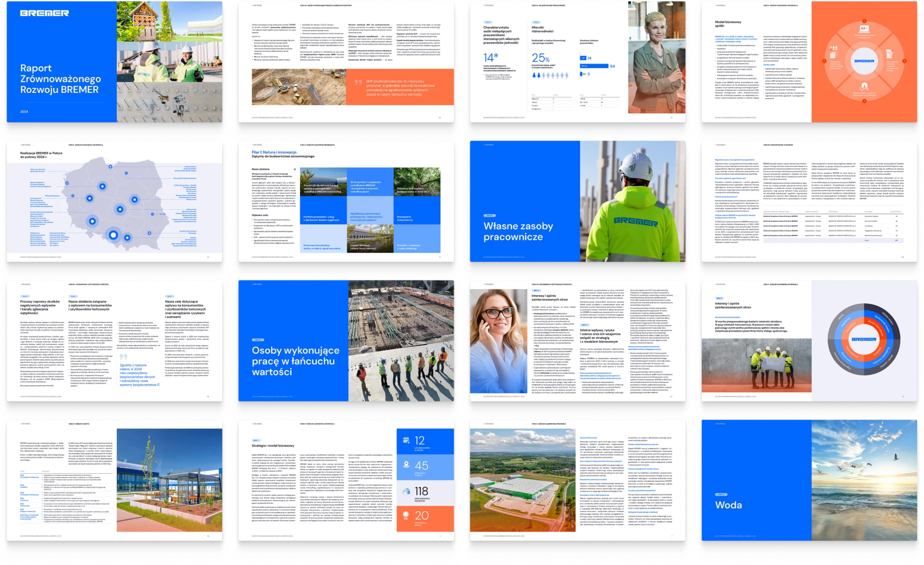Click the '14*' employee statistic
924x565 pixels.
coord(490,58)
